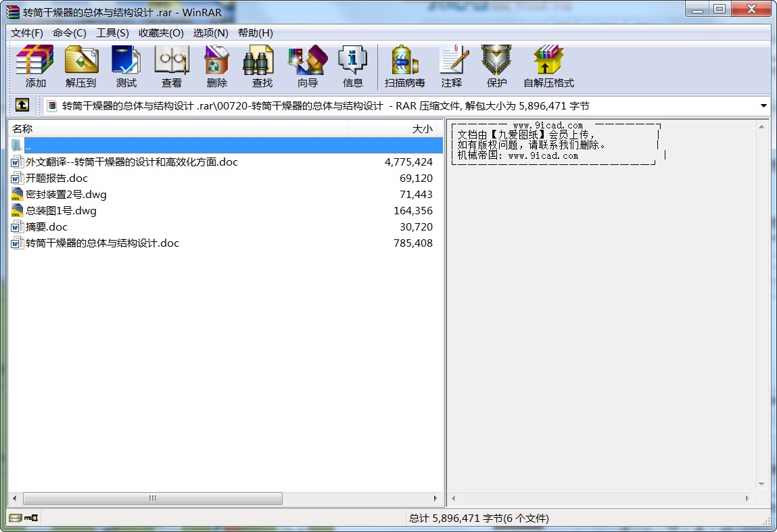
Task: Click the comment pane scroll up arrow
Action: tap(761, 127)
